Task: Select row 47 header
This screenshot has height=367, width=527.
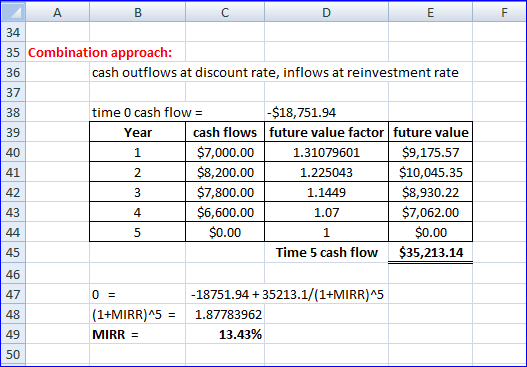Action: [x=13, y=294]
